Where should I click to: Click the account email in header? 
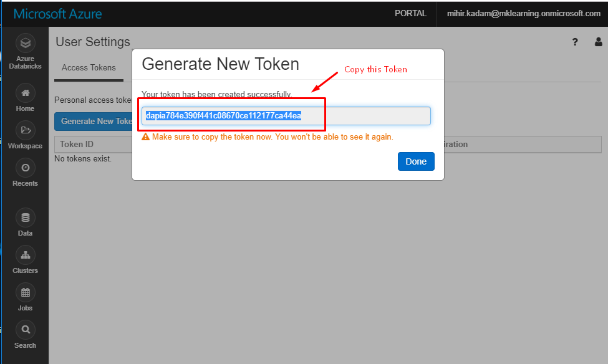(523, 14)
